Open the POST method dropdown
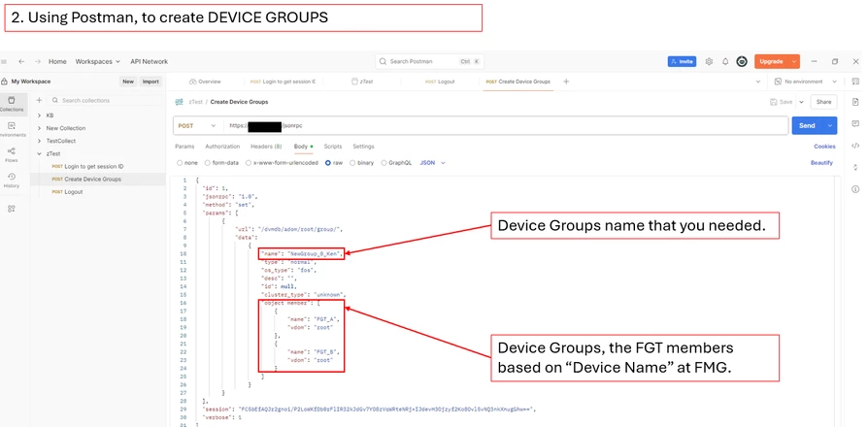The width and height of the screenshot is (868, 427). pyautogui.click(x=196, y=125)
